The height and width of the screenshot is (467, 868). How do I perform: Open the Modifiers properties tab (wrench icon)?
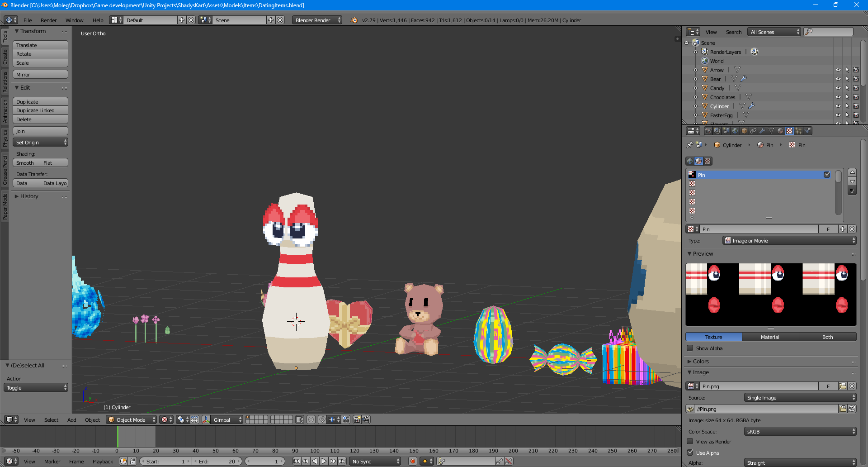(762, 131)
